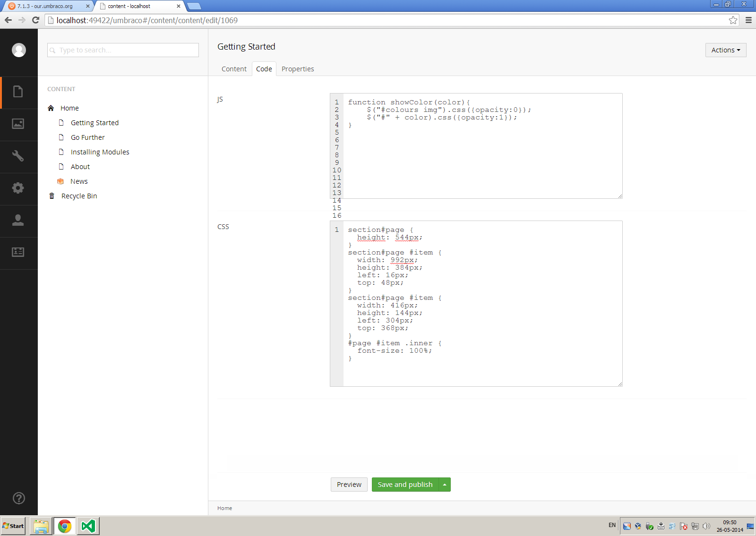Open a new browser tab
The width and height of the screenshot is (756, 536).
coord(194,6)
